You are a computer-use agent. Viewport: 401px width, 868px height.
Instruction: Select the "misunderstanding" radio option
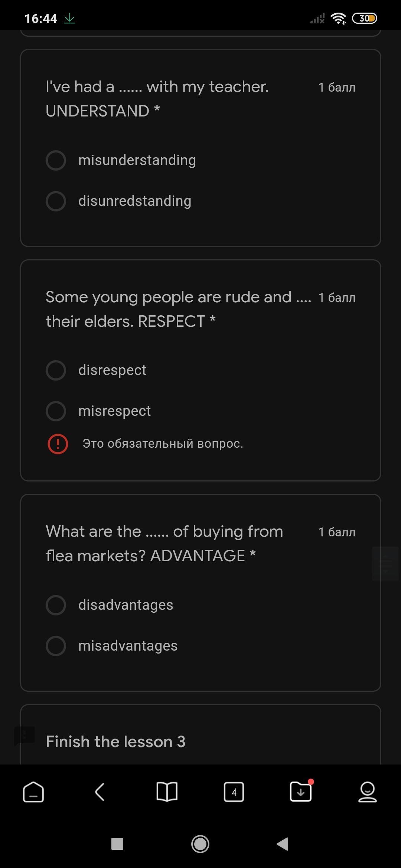tap(56, 160)
